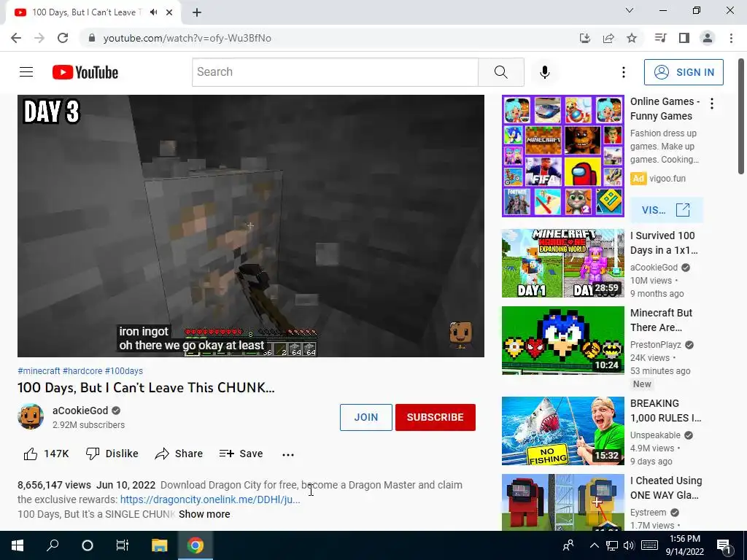Subscribe to aCookieGod
The height and width of the screenshot is (560, 747).
[x=435, y=417]
